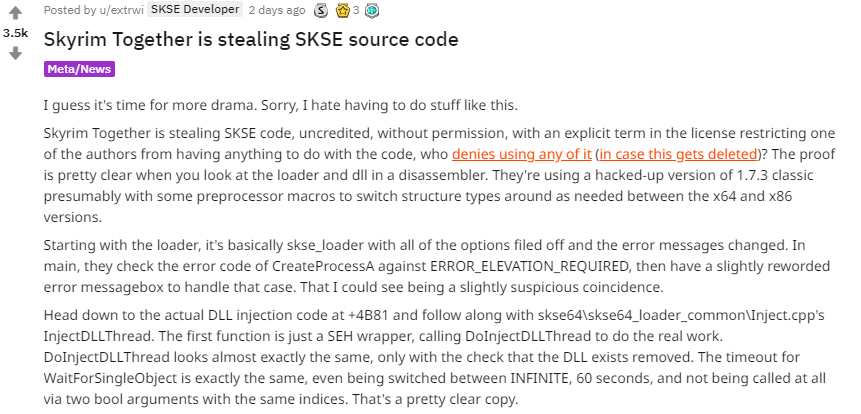This screenshot has width=861, height=414.
Task: Click the Silver award icon
Action: coord(321,10)
